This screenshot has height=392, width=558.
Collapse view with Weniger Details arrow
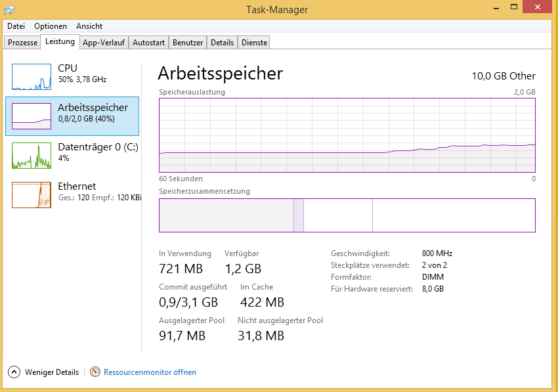click(x=14, y=372)
